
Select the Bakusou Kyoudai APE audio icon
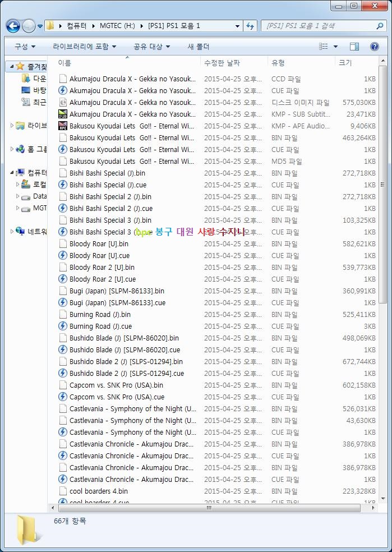(63, 126)
